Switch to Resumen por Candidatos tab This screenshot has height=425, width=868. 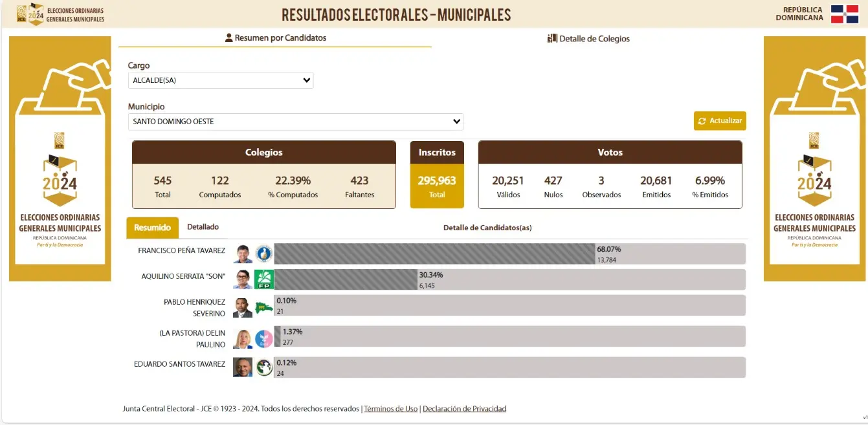pyautogui.click(x=275, y=38)
